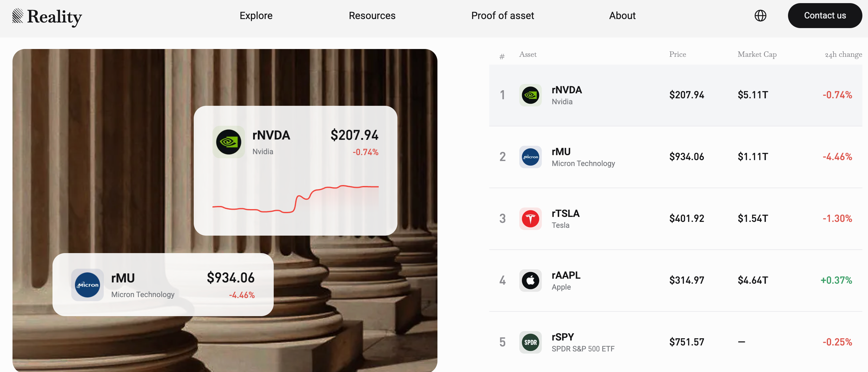
Task: Go to Proof of asset page
Action: (x=502, y=16)
